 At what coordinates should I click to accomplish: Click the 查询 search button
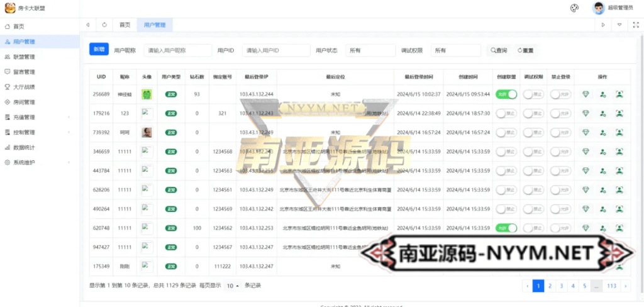tap(498, 50)
